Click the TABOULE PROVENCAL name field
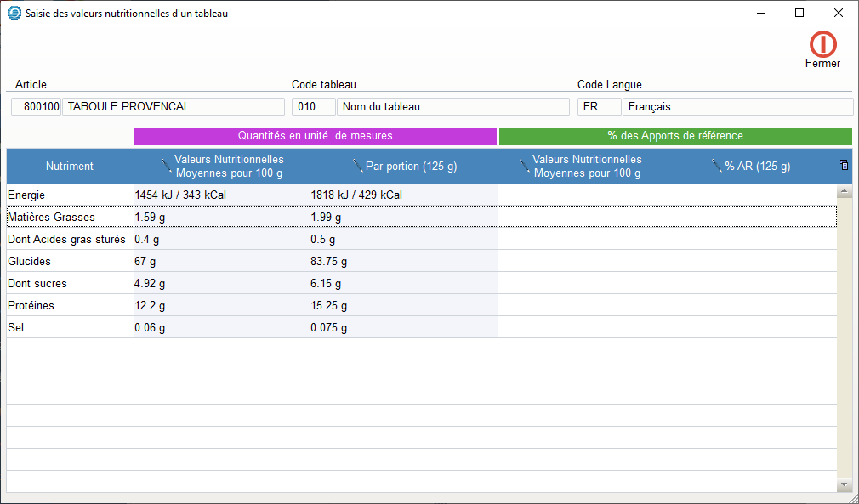 [x=173, y=107]
